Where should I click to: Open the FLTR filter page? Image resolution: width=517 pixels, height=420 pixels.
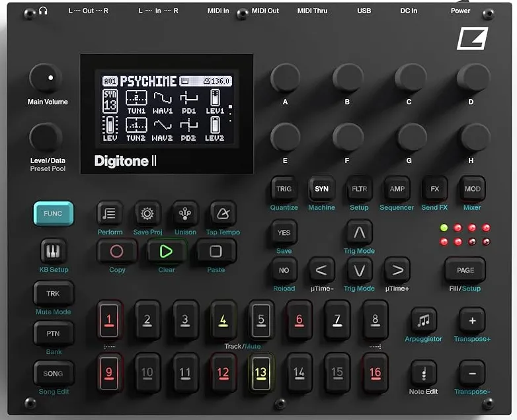pyautogui.click(x=359, y=189)
